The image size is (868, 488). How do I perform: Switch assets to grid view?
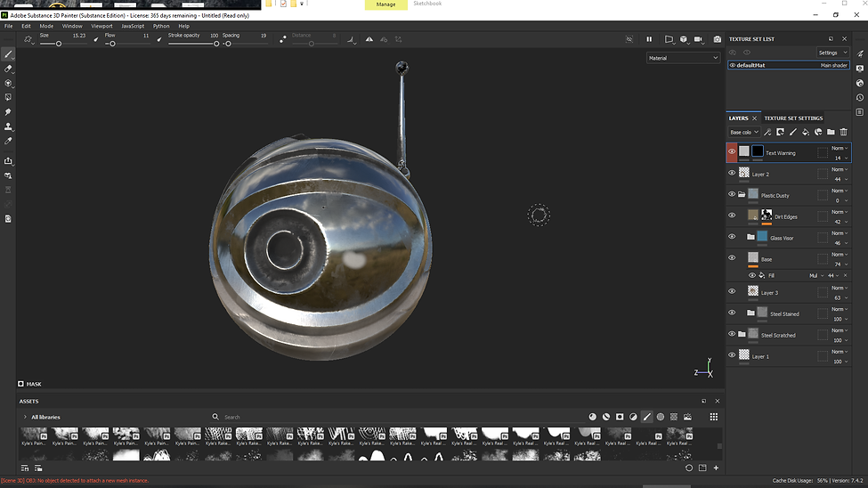(x=714, y=417)
